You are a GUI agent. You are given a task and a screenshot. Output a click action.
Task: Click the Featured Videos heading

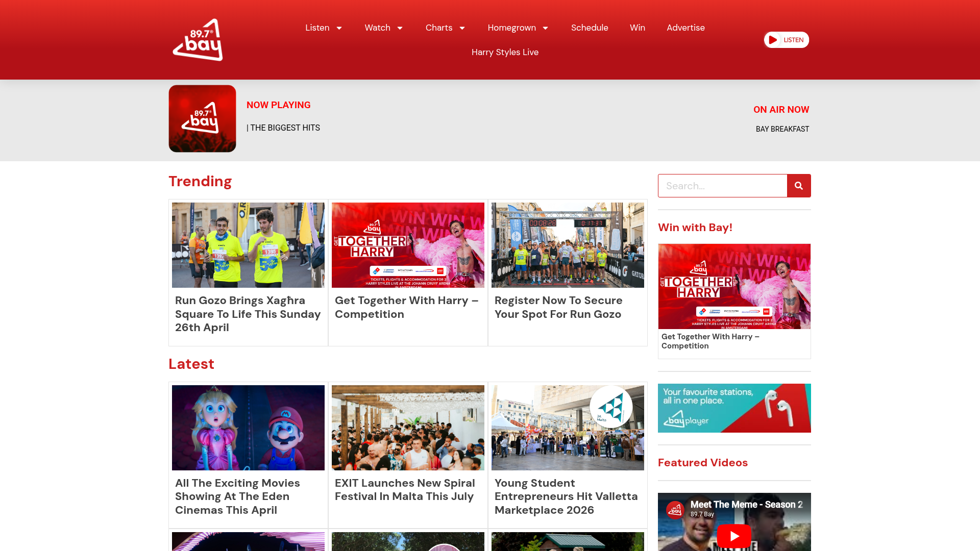[703, 463]
